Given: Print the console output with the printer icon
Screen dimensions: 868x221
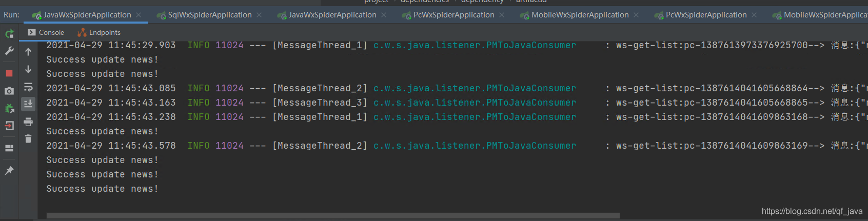Looking at the screenshot, I should [x=28, y=122].
